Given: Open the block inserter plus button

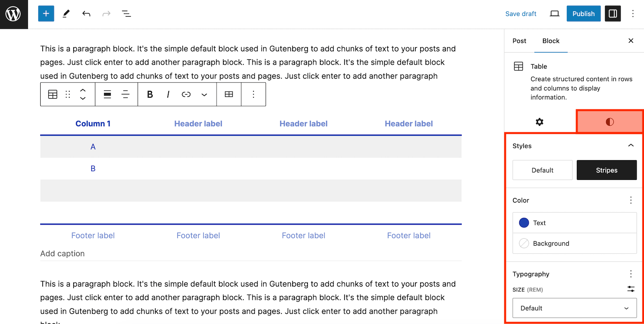Looking at the screenshot, I should click(x=46, y=14).
